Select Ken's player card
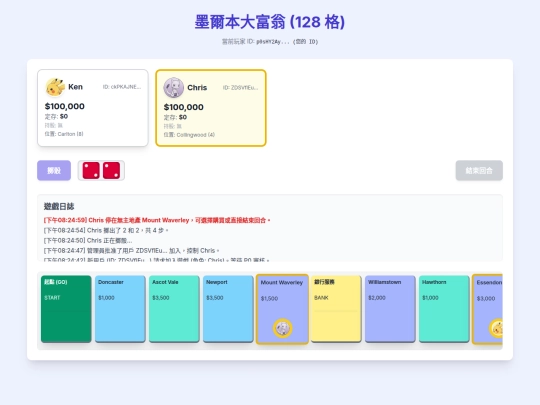The height and width of the screenshot is (405, 540). click(93, 108)
